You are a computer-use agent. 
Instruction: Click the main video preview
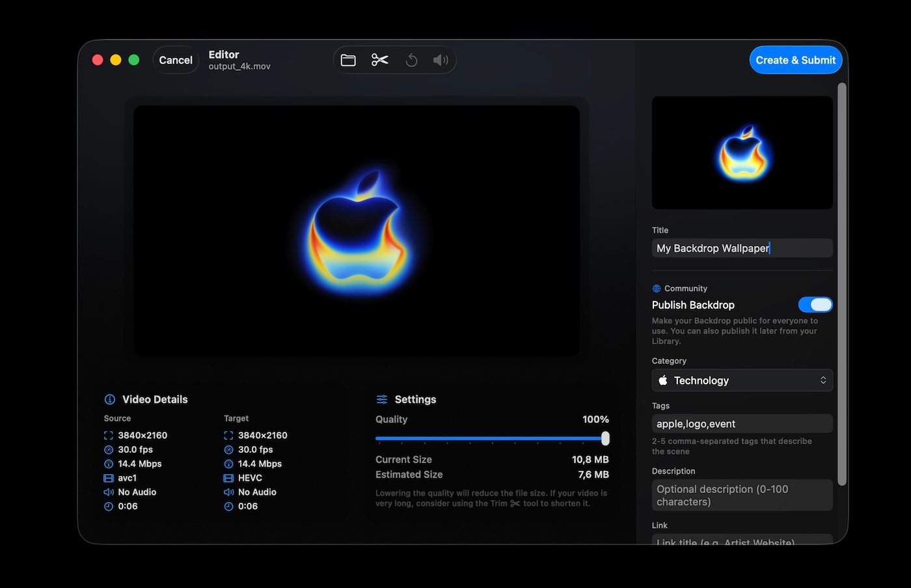pyautogui.click(x=357, y=231)
